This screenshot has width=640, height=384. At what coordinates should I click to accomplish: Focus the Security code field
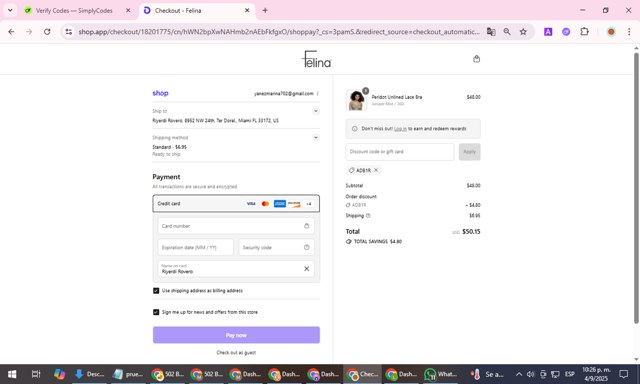(x=276, y=247)
